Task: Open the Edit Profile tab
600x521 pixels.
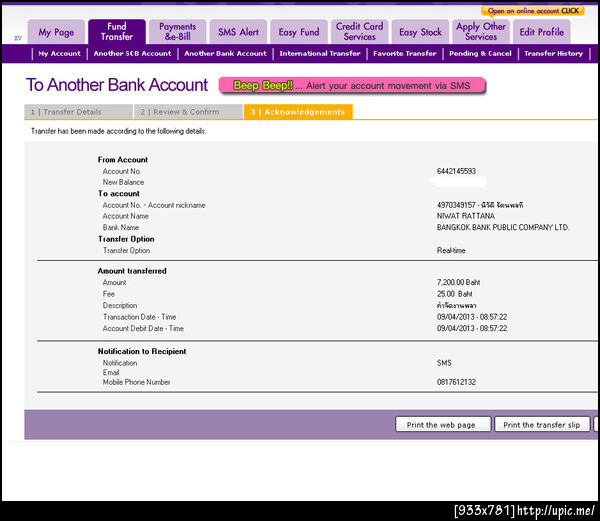Action: point(542,32)
